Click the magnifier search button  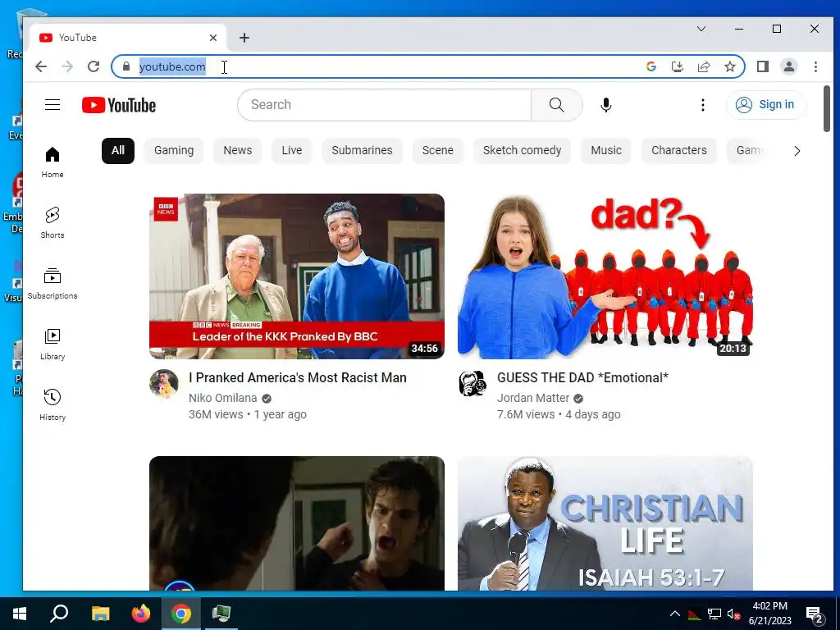click(x=557, y=104)
